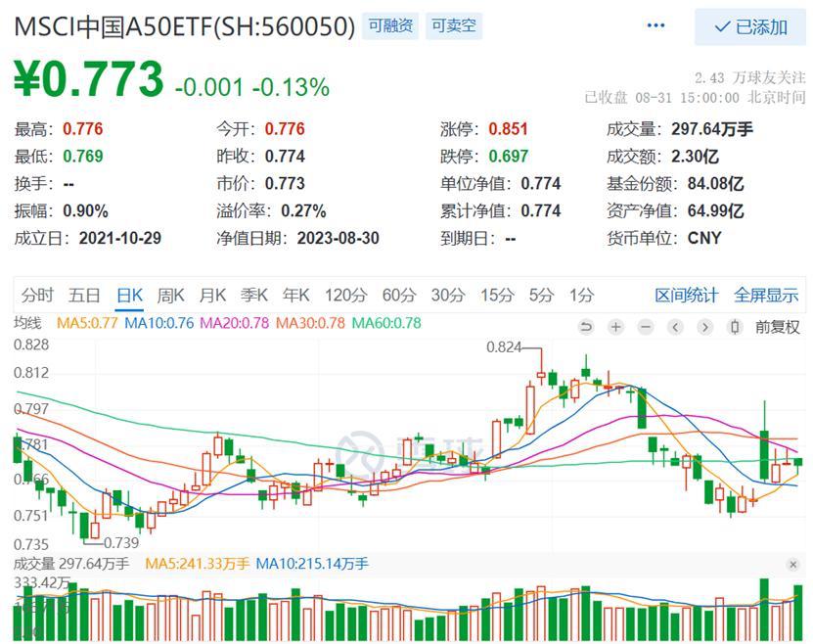Switch to the 周K tab
The image size is (813, 644).
pyautogui.click(x=171, y=295)
